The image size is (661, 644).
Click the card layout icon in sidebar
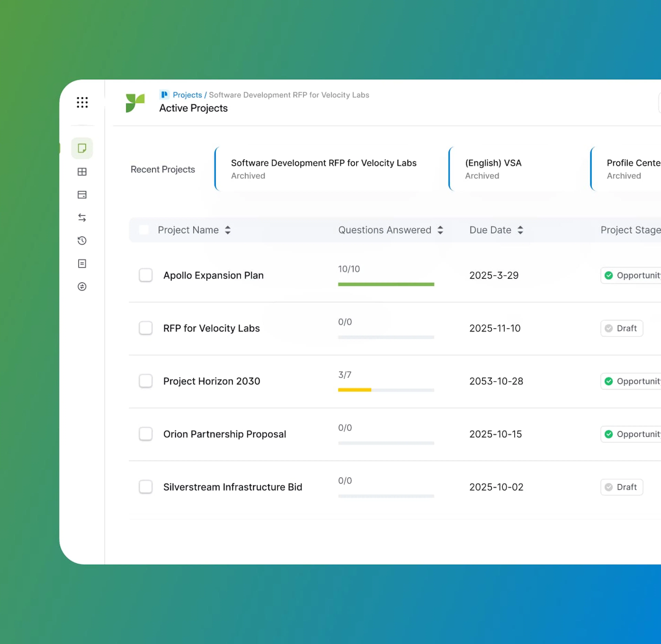click(82, 195)
